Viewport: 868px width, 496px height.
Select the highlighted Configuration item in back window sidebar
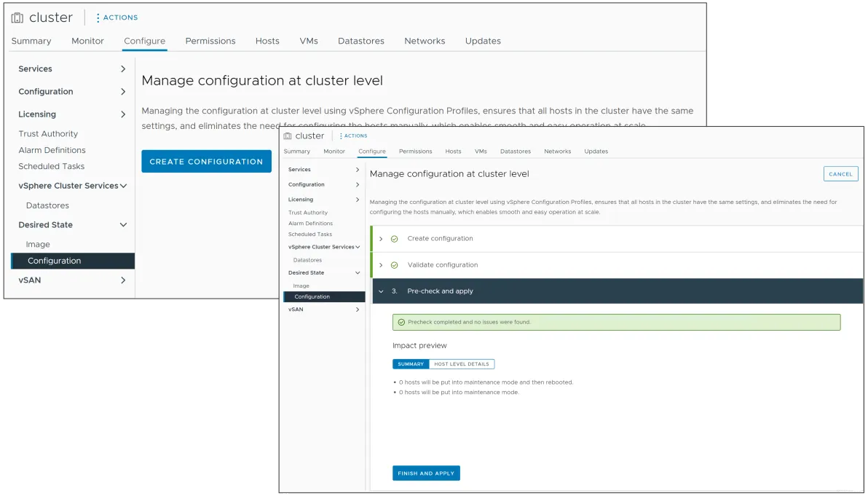pos(73,261)
